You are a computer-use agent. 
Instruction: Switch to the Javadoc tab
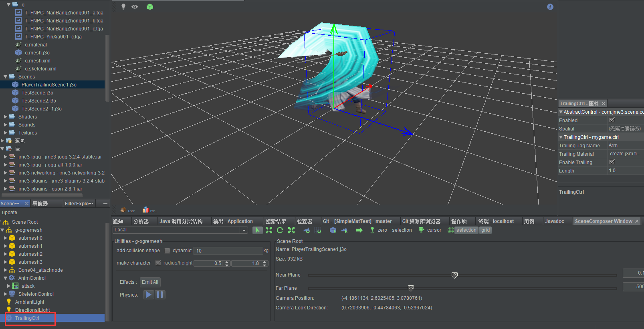coord(554,221)
